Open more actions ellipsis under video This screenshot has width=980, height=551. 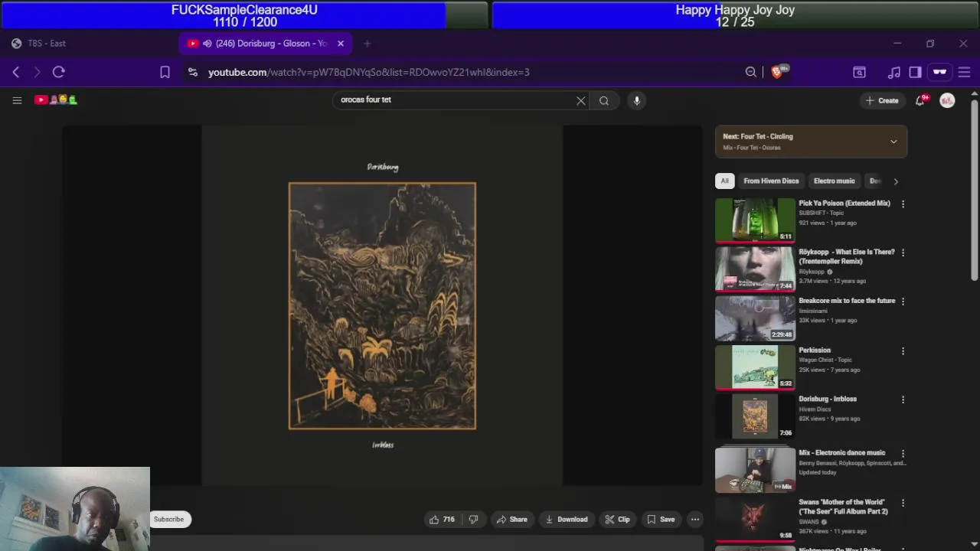pos(695,520)
